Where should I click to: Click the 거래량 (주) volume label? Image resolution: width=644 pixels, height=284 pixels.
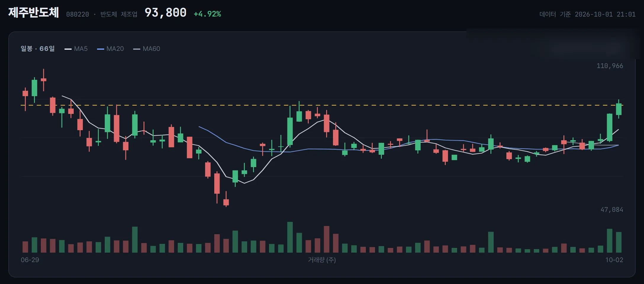point(322,260)
